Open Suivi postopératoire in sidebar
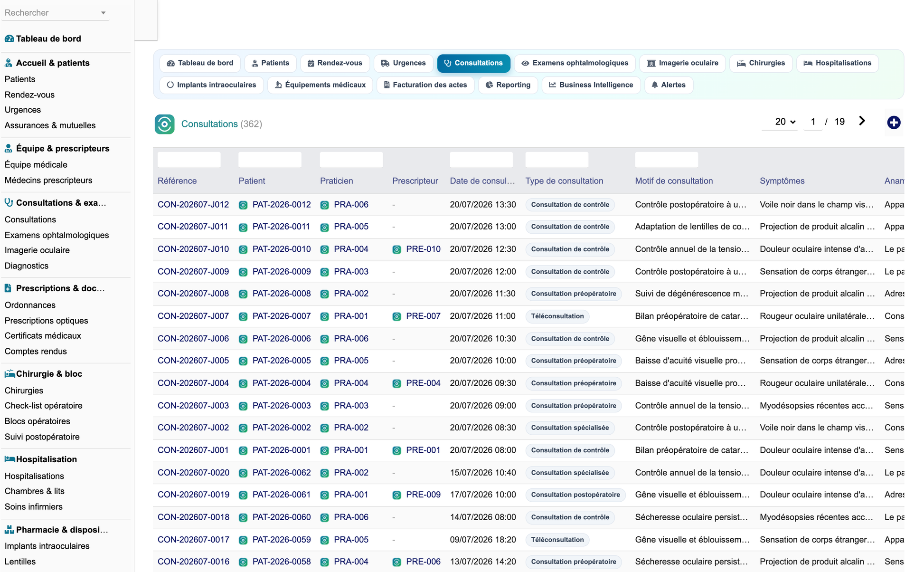 [x=42, y=437]
